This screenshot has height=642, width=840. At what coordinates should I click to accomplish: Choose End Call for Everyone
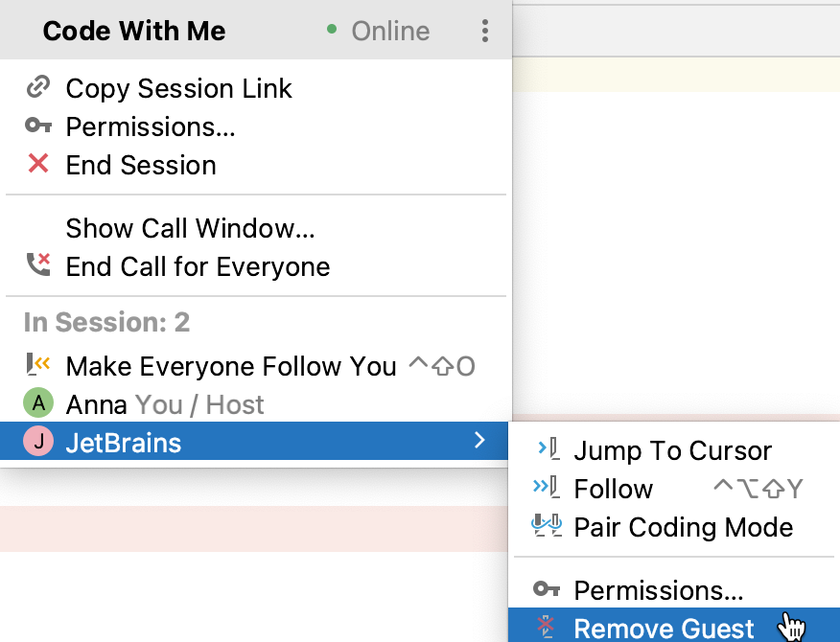[x=198, y=266]
